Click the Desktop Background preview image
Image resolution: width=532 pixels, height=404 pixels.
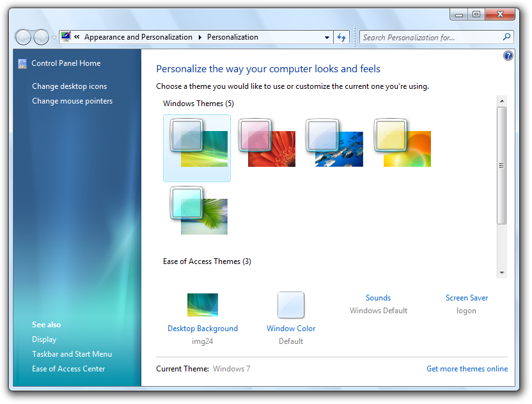click(203, 305)
